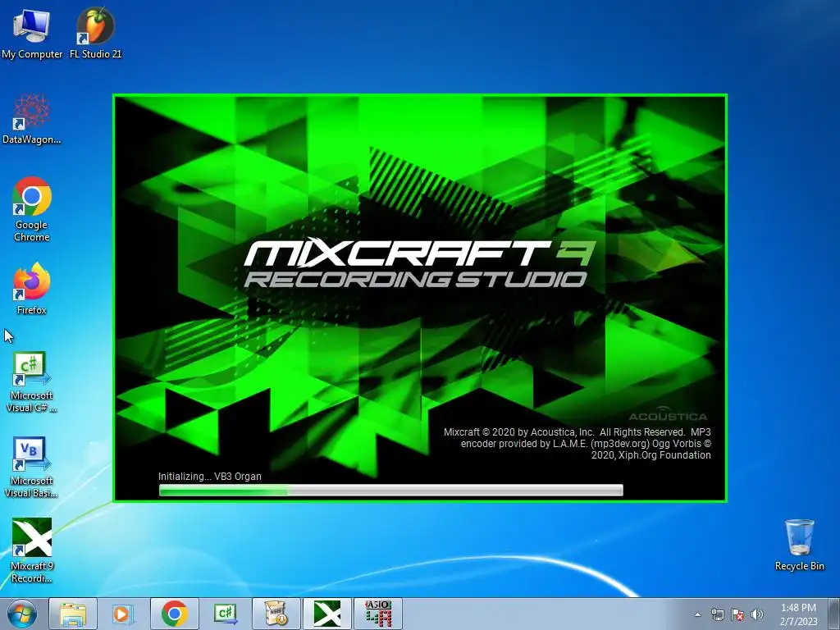Screen dimensions: 840x630
Task: Open the My Computer desktop icon
Action: (x=32, y=32)
